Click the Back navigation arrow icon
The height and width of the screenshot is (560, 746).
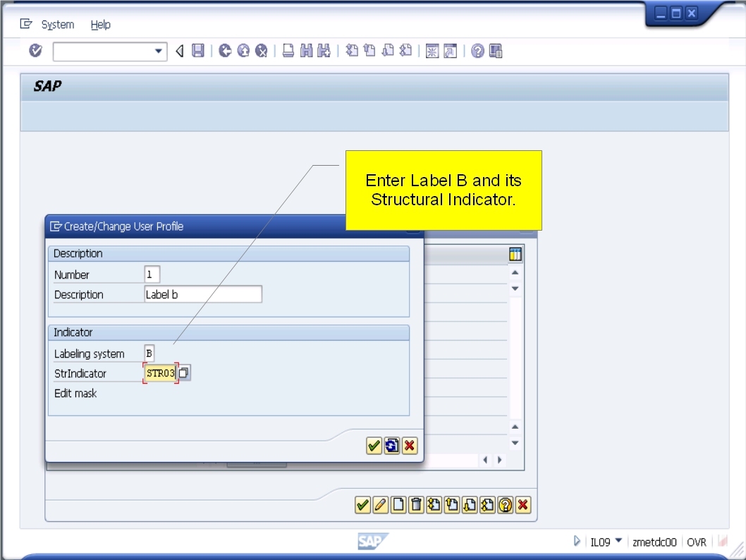178,50
